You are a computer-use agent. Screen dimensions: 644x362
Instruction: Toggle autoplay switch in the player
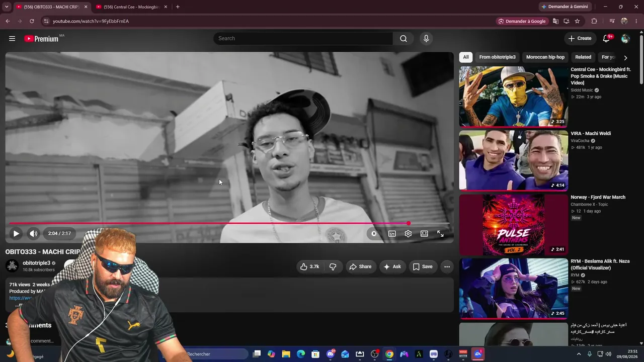pos(374,233)
